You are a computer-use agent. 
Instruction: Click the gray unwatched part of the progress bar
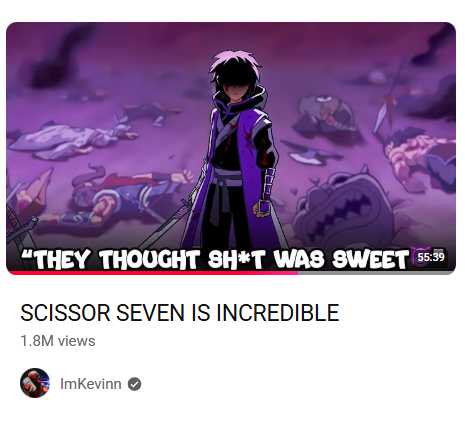[x=376, y=273]
